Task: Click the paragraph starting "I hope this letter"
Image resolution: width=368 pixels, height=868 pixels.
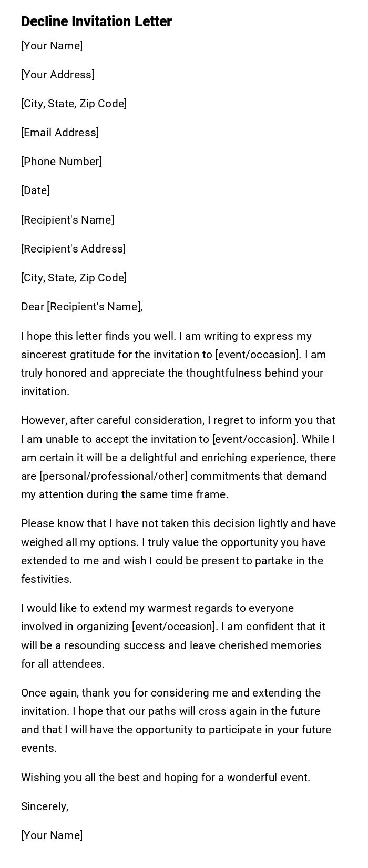Action: pyautogui.click(x=173, y=364)
